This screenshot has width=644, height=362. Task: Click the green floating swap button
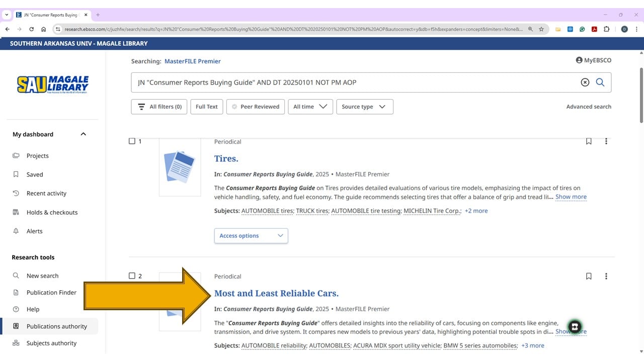(x=575, y=326)
